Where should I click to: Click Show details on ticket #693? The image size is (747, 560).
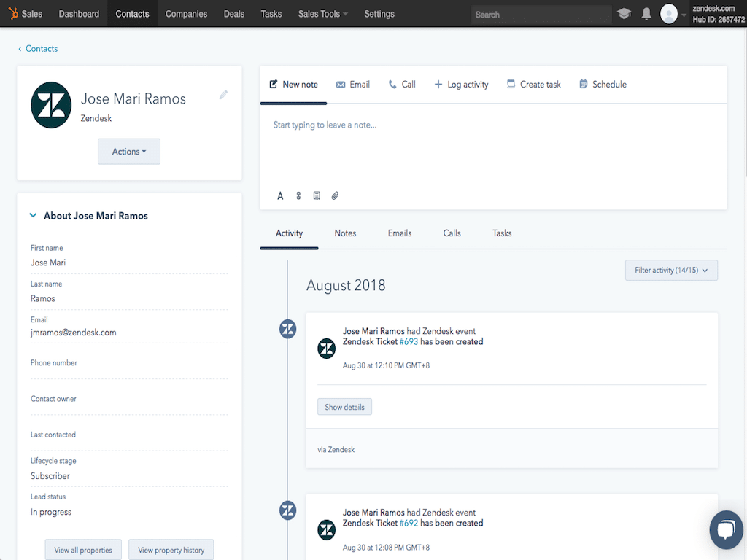point(344,407)
